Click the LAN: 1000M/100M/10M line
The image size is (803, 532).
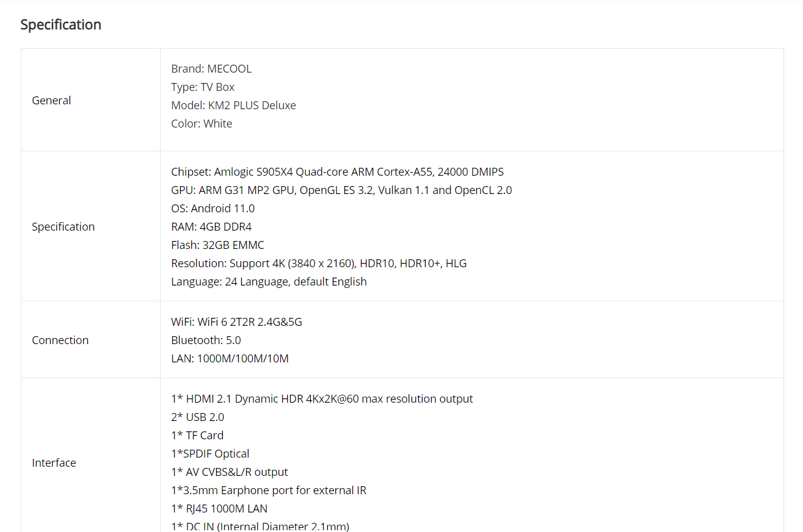click(230, 358)
